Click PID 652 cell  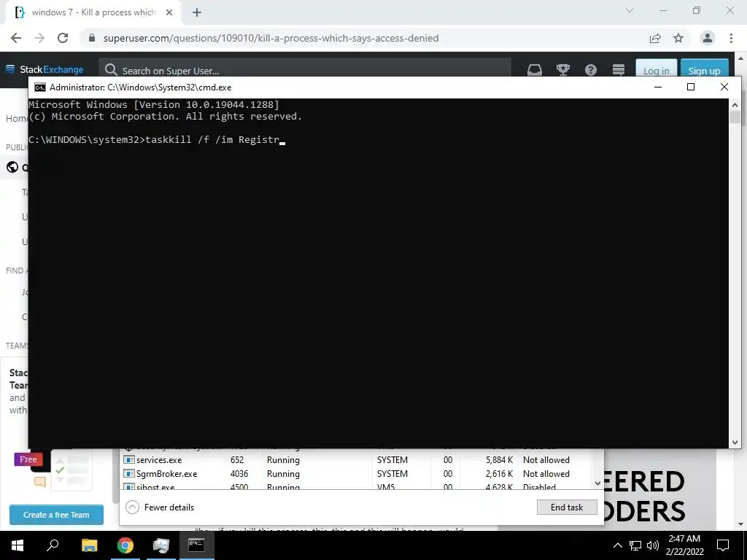(x=237, y=460)
